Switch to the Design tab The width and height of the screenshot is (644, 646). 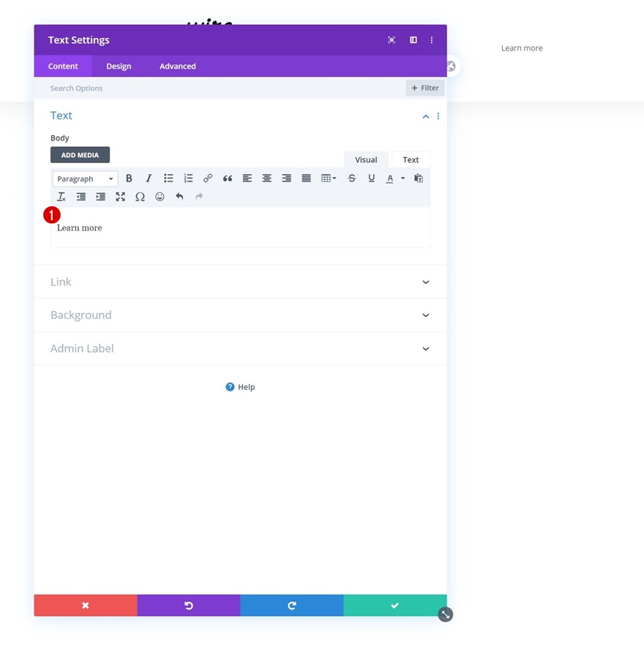pos(119,67)
